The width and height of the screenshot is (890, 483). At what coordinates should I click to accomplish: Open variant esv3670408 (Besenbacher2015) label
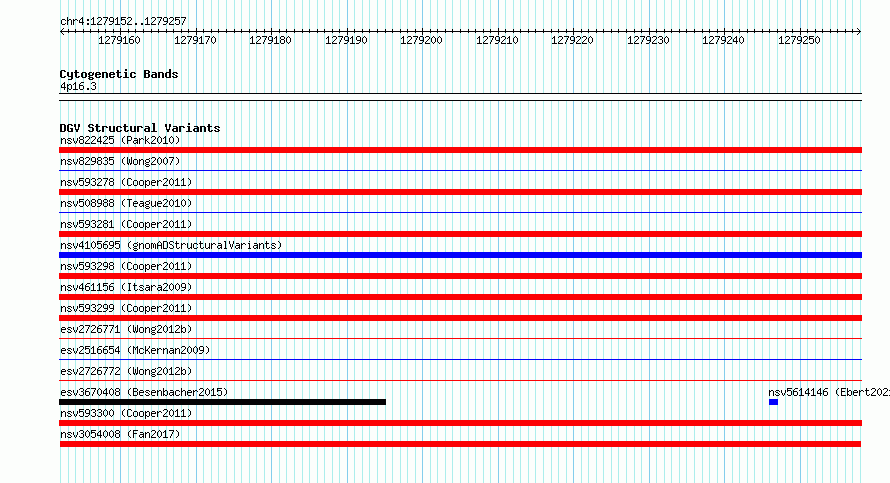tap(144, 392)
